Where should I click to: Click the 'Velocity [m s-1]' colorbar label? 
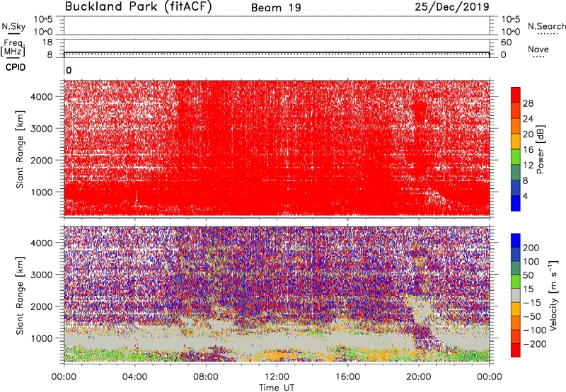click(553, 295)
